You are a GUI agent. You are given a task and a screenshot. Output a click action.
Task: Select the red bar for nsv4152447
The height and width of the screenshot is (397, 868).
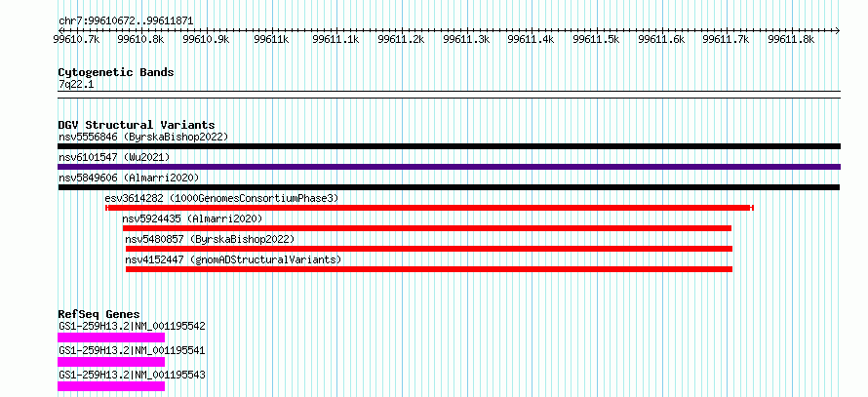click(429, 269)
